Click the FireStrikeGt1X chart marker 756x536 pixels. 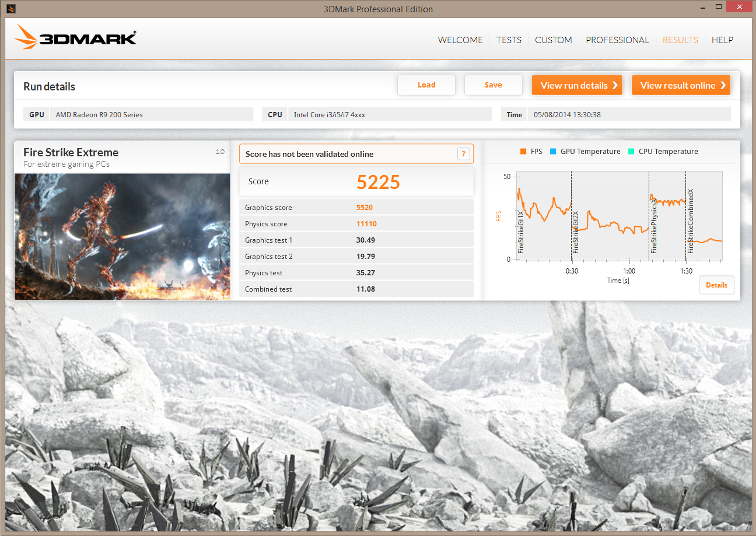[521, 231]
